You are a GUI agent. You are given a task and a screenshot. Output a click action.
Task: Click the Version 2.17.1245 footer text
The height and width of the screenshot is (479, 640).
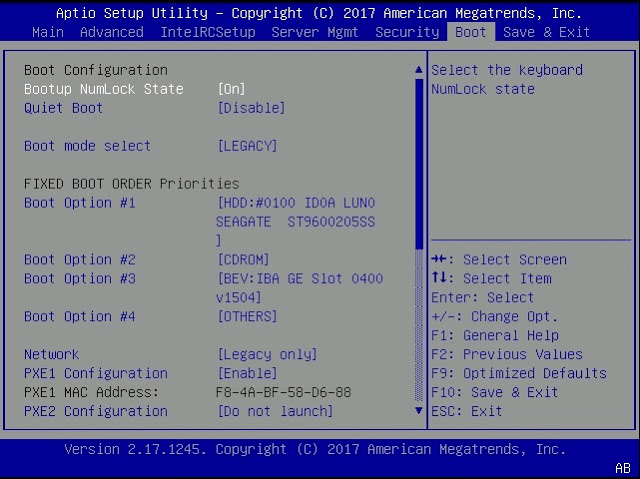click(x=315, y=449)
